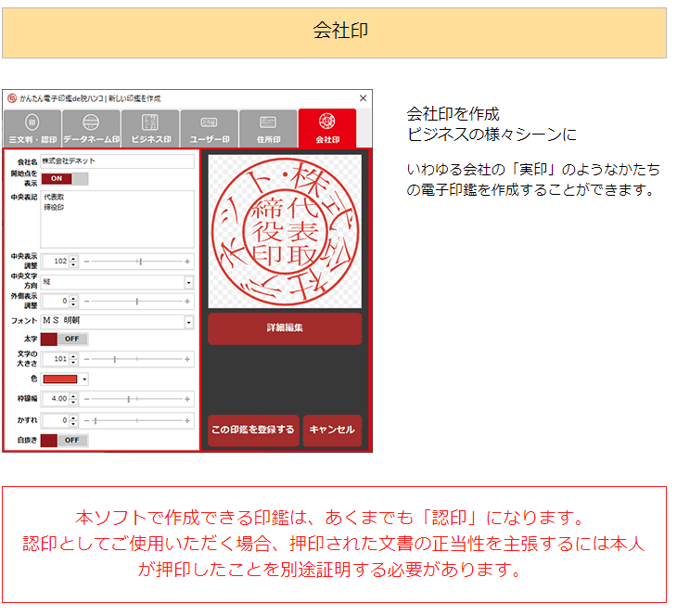Switch to the データネーム印 tab

click(91, 128)
